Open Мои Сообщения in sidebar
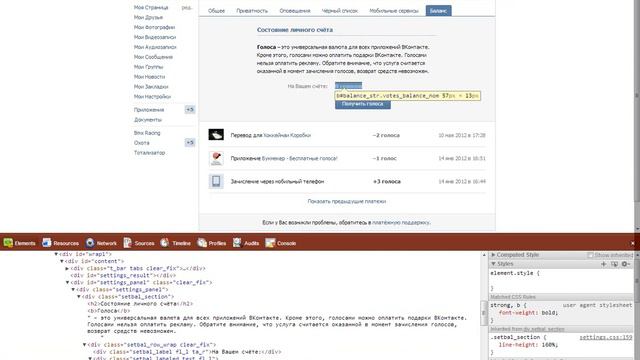This screenshot has width=640, height=360. coord(153,57)
